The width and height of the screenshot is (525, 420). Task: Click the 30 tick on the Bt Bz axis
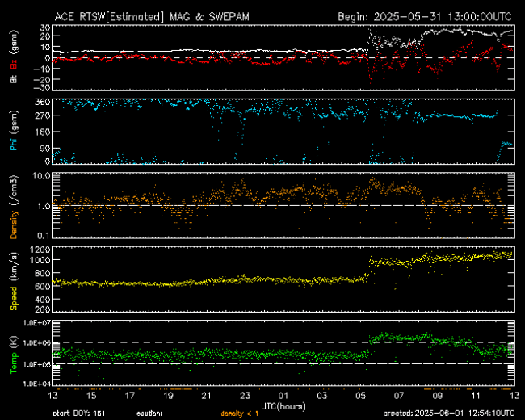click(x=45, y=27)
